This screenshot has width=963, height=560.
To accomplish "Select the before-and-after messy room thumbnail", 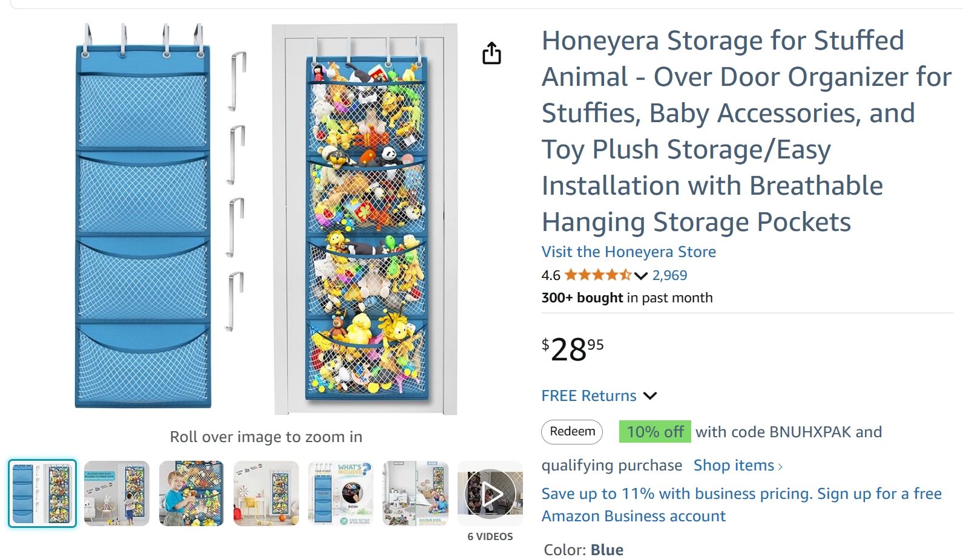I will (x=416, y=493).
